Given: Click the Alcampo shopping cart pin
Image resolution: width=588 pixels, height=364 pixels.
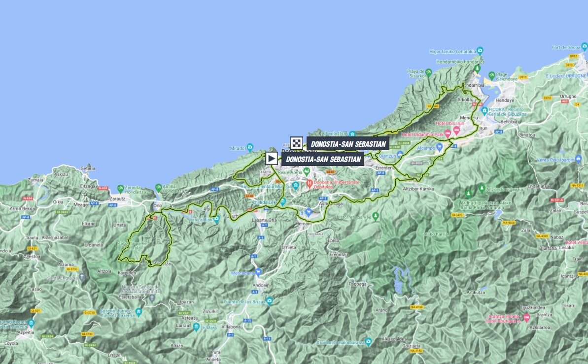Looking at the screenshot, I should pos(438,146).
